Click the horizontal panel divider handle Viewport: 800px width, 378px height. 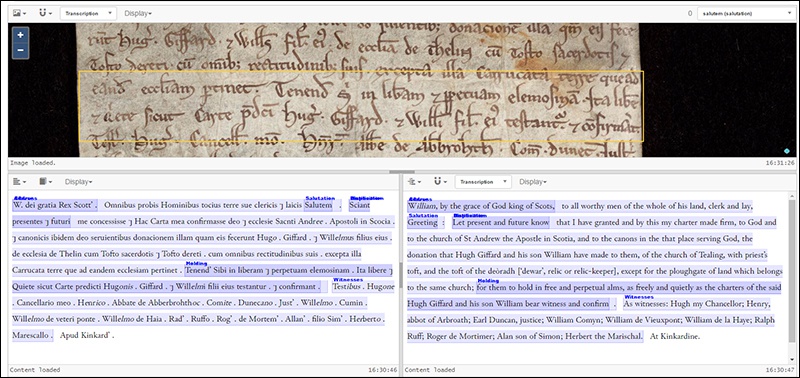[x=402, y=172]
